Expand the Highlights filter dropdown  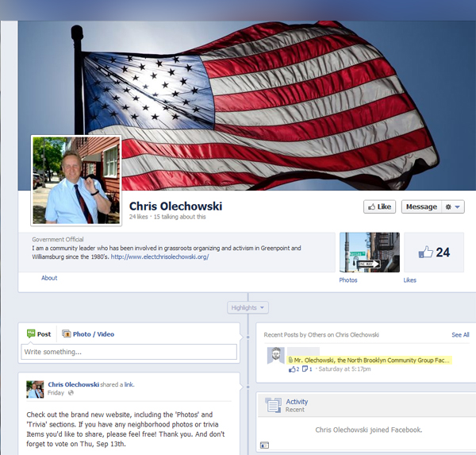248,307
